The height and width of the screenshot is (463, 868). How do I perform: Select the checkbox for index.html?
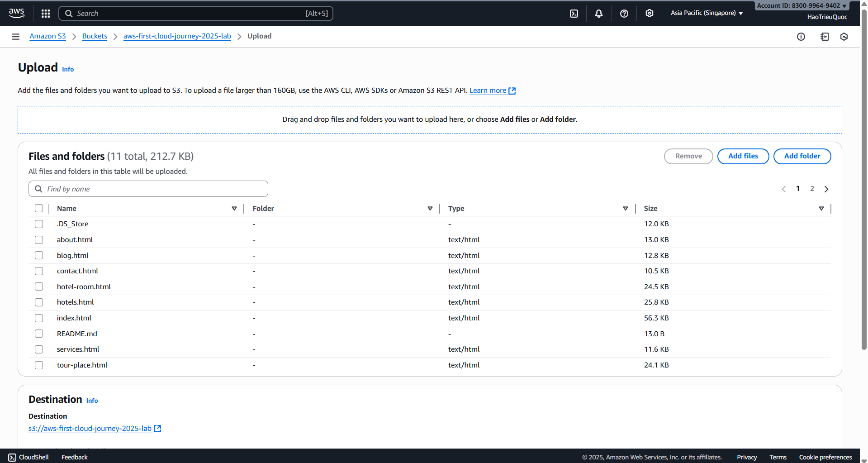39,318
